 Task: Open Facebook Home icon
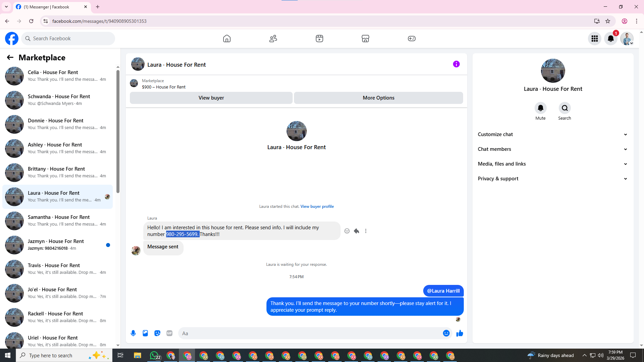tap(227, 39)
